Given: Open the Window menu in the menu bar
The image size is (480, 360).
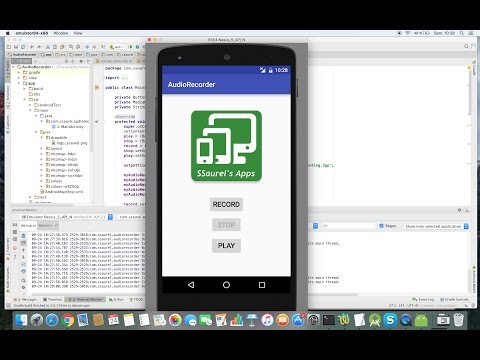Looking at the screenshot, I should point(61,33).
